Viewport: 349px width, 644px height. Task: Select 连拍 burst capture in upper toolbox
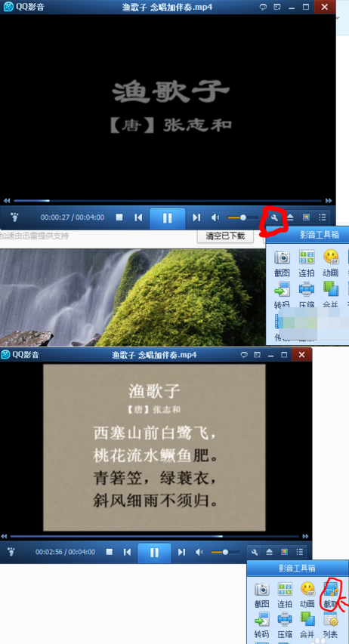coord(307,263)
